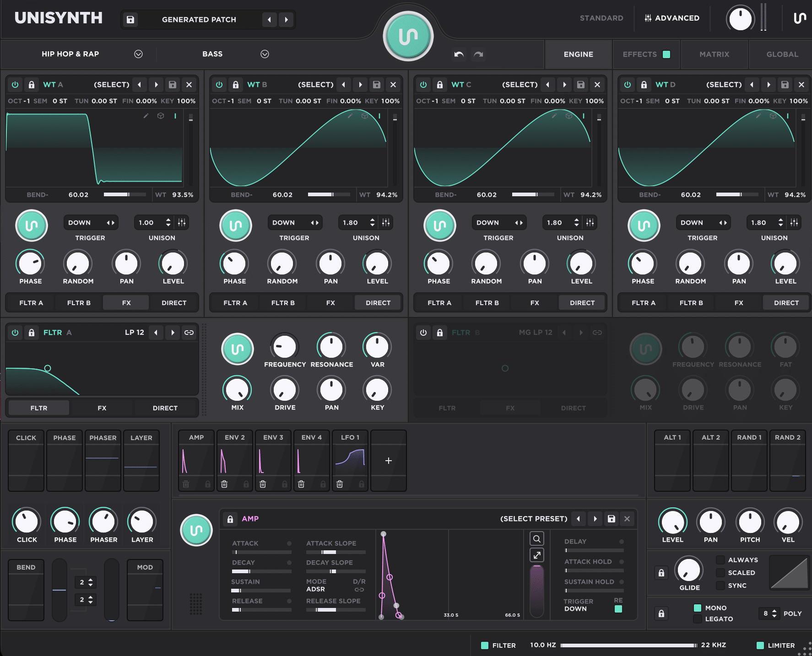Image resolution: width=812 pixels, height=656 pixels.
Task: Open the (SELECT) wavetable menu on WT A
Action: 111,85
